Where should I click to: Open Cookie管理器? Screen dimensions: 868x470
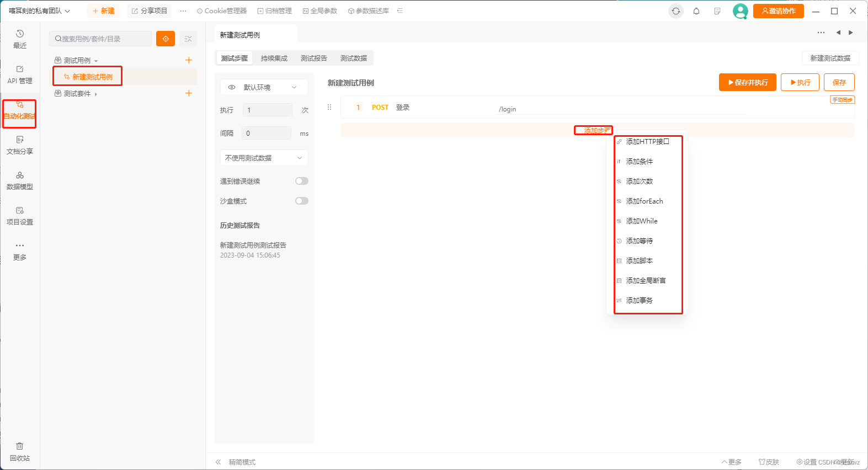(221, 11)
